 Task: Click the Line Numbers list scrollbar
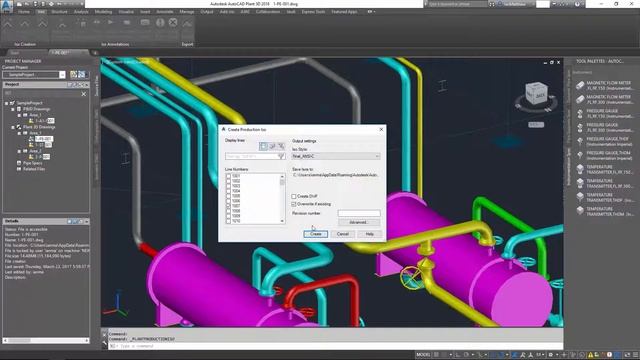coord(282,199)
